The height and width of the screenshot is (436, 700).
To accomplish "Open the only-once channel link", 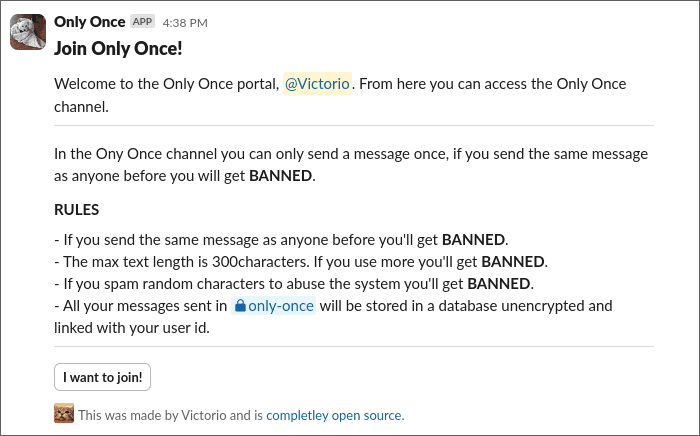I will (x=280, y=306).
